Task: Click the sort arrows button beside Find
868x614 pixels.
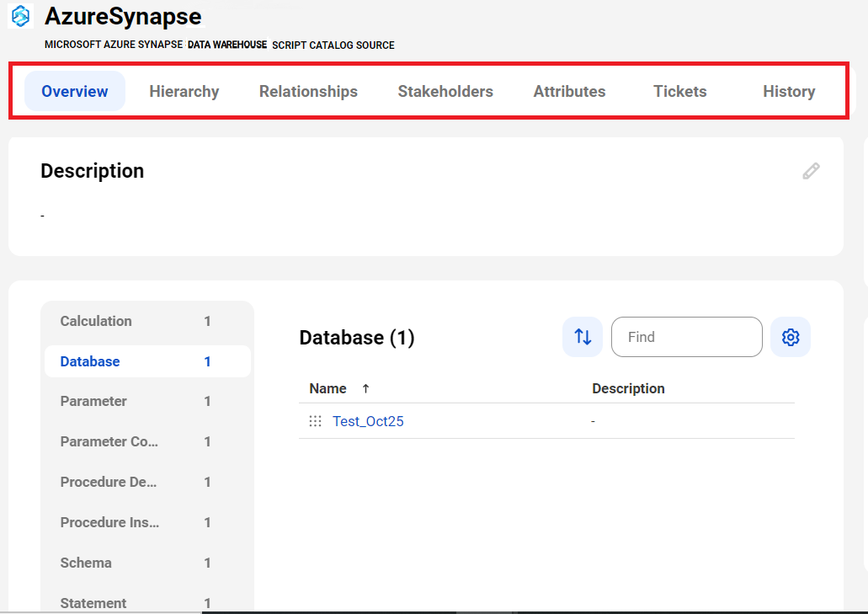Action: click(x=583, y=337)
